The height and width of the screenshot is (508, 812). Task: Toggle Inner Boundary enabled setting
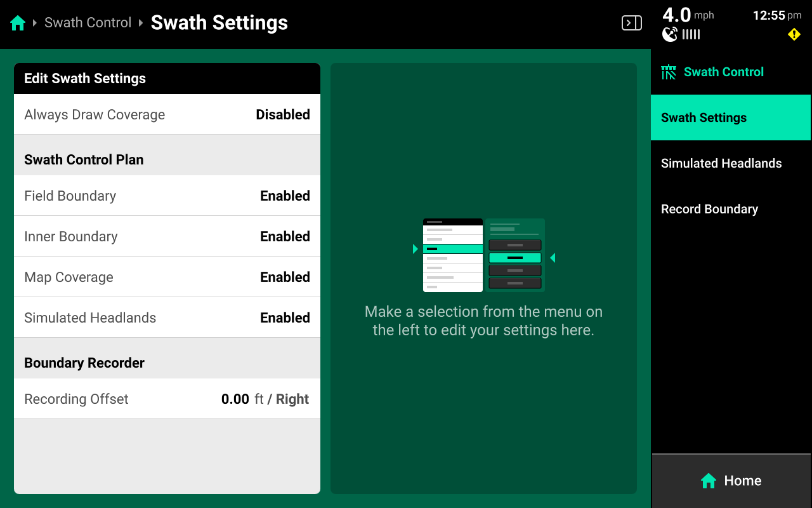pos(167,236)
